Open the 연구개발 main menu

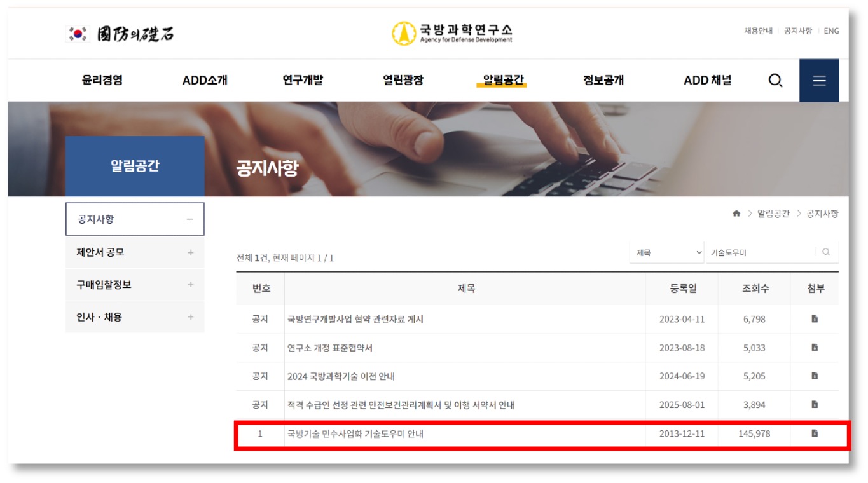coord(303,80)
